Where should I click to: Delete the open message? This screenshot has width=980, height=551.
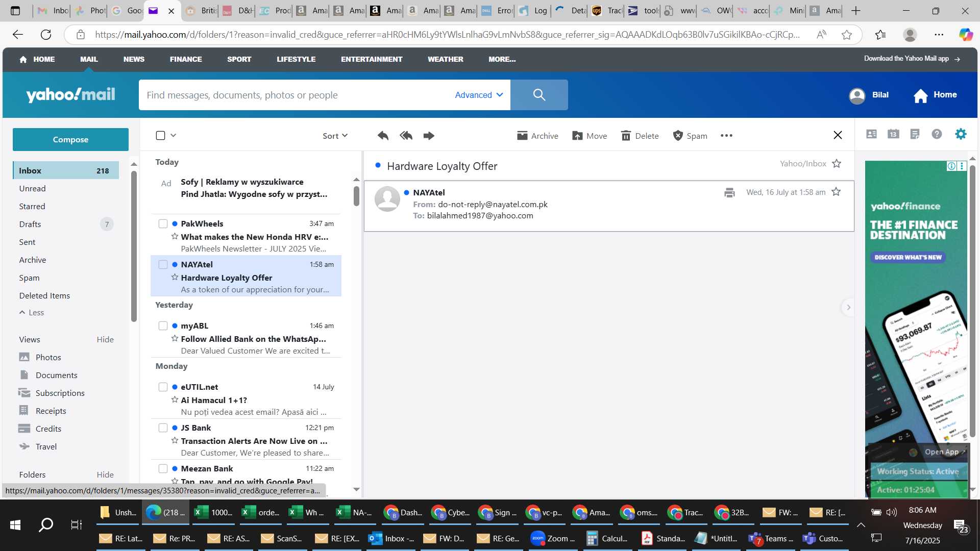[640, 136]
